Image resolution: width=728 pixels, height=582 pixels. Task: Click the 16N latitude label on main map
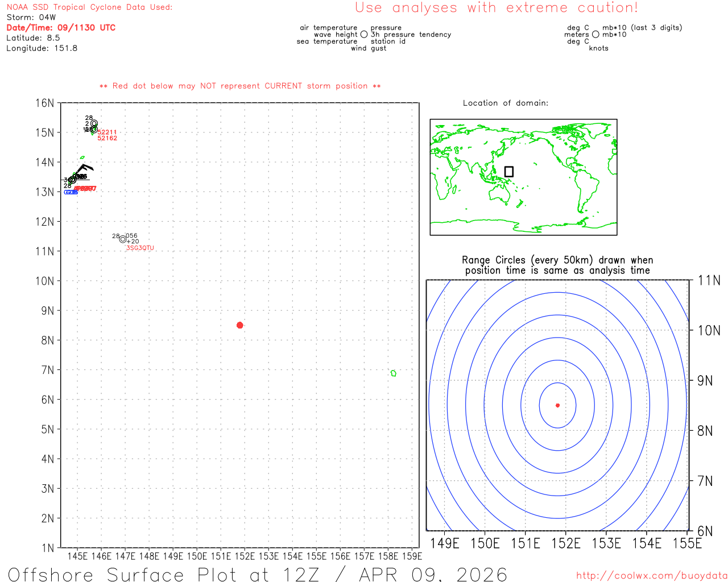pyautogui.click(x=45, y=103)
